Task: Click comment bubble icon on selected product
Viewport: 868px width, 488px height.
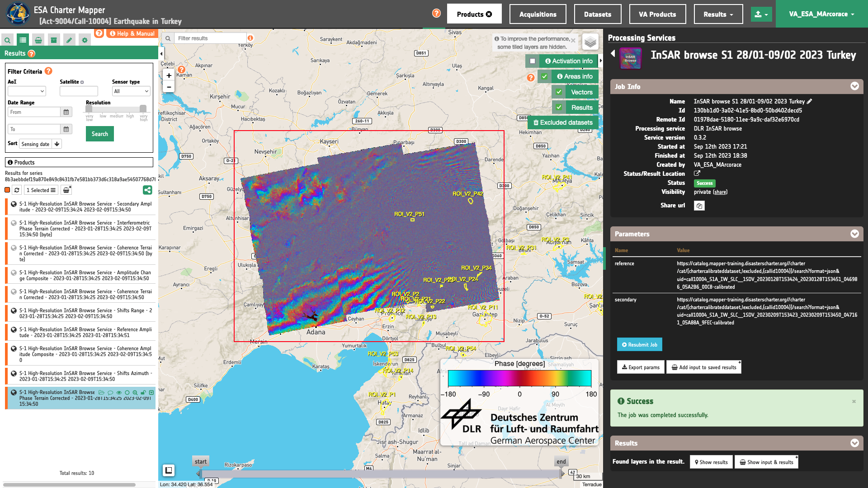Action: click(x=110, y=393)
